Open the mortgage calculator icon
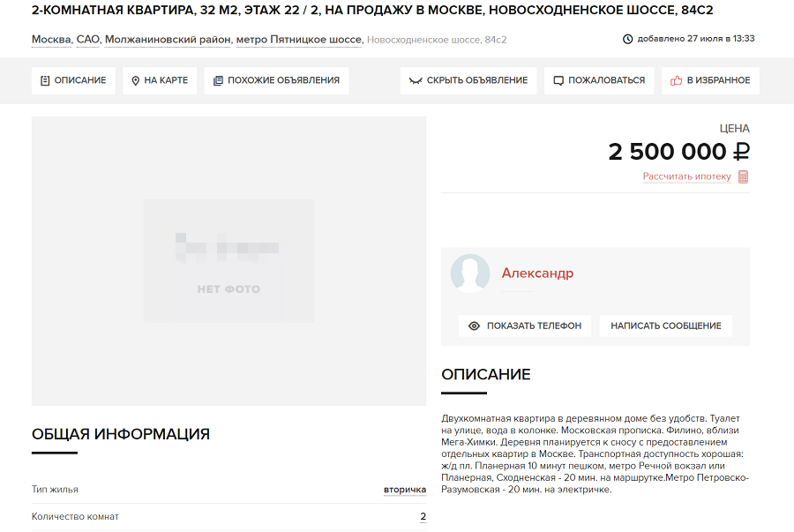 coord(743,176)
